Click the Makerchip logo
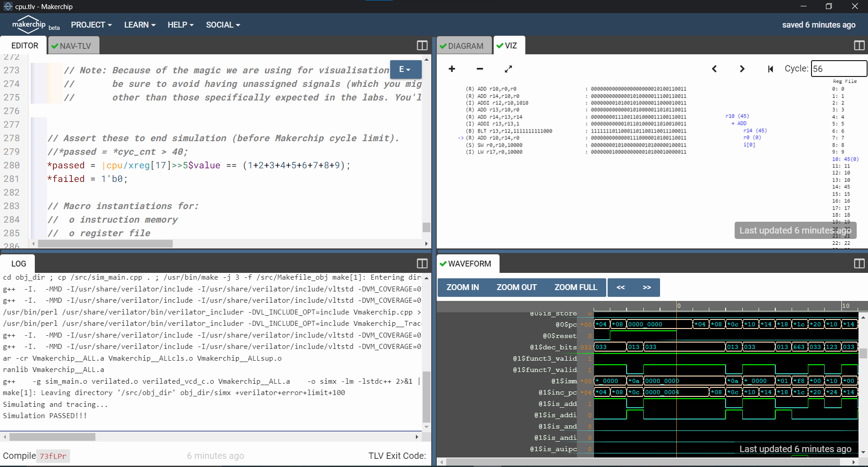Screen dimensions: 868x467 coord(29,25)
